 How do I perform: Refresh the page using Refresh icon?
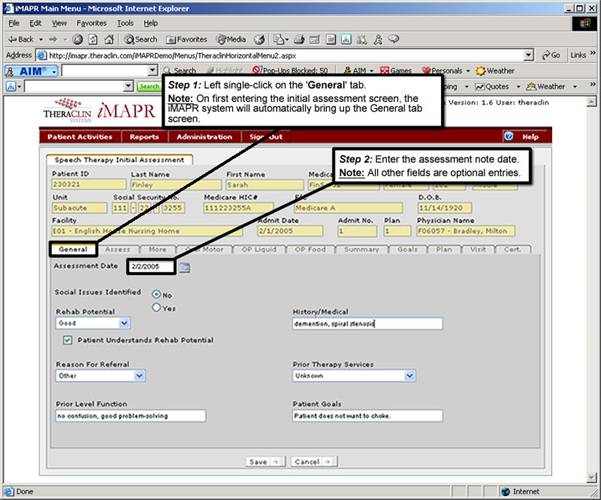tap(93, 39)
